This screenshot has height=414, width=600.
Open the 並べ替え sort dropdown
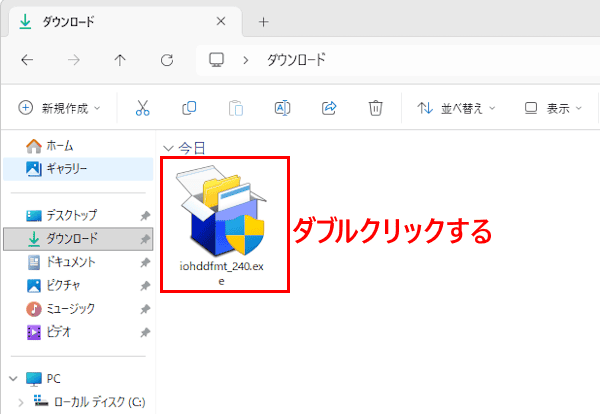tap(456, 108)
